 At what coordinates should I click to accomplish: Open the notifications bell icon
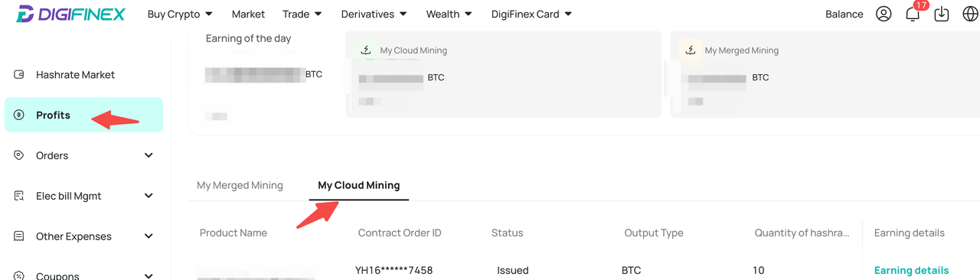tap(913, 14)
